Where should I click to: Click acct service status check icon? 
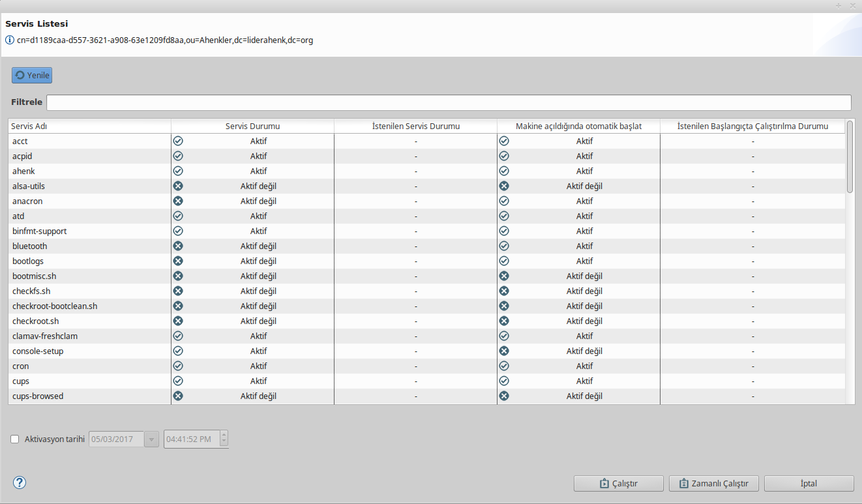pyautogui.click(x=178, y=141)
